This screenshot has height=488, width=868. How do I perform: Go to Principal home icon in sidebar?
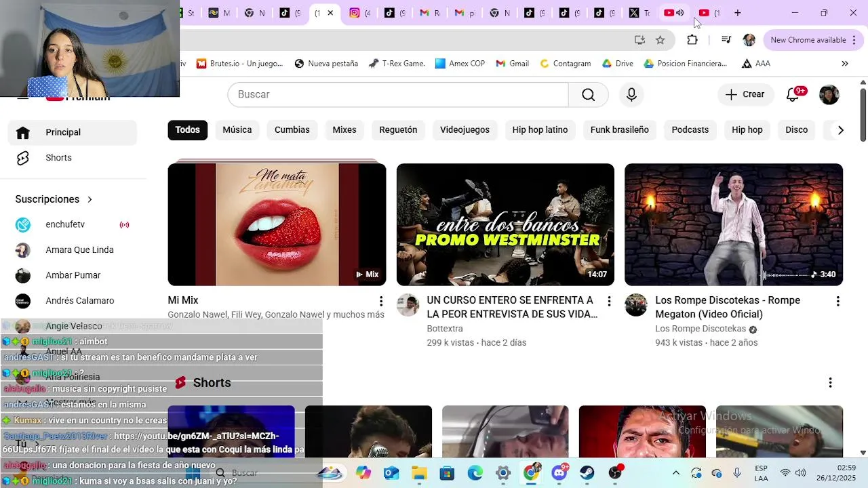(x=23, y=132)
